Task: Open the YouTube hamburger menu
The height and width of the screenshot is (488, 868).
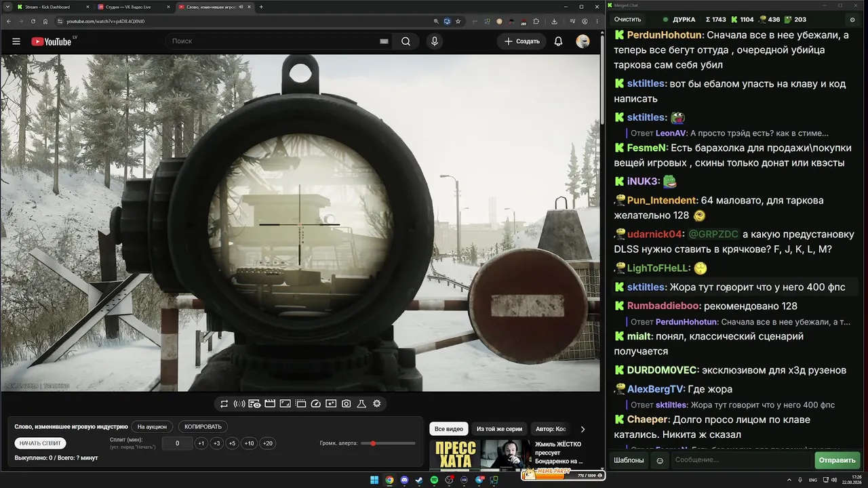Action: point(16,41)
